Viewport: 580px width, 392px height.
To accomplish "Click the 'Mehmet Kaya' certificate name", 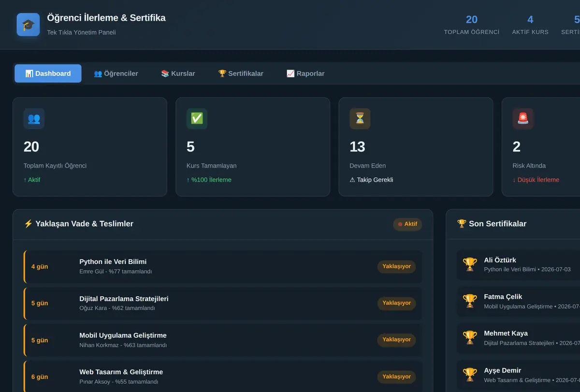I will coord(506,334).
